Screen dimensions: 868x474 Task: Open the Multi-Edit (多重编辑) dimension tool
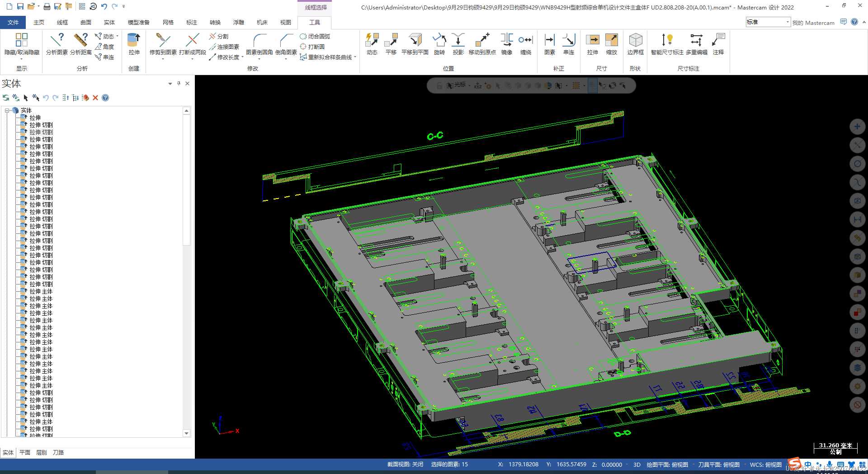[x=697, y=44]
